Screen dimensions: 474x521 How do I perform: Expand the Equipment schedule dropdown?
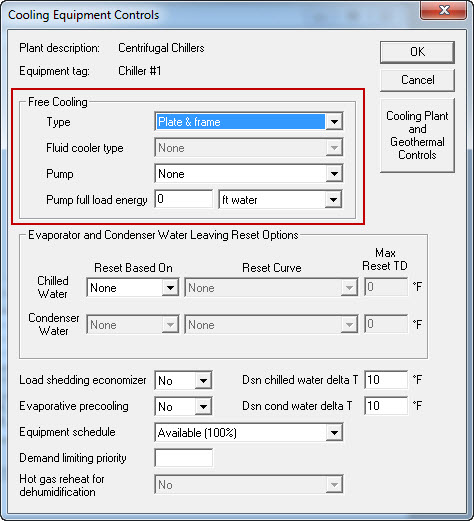[x=249, y=432]
